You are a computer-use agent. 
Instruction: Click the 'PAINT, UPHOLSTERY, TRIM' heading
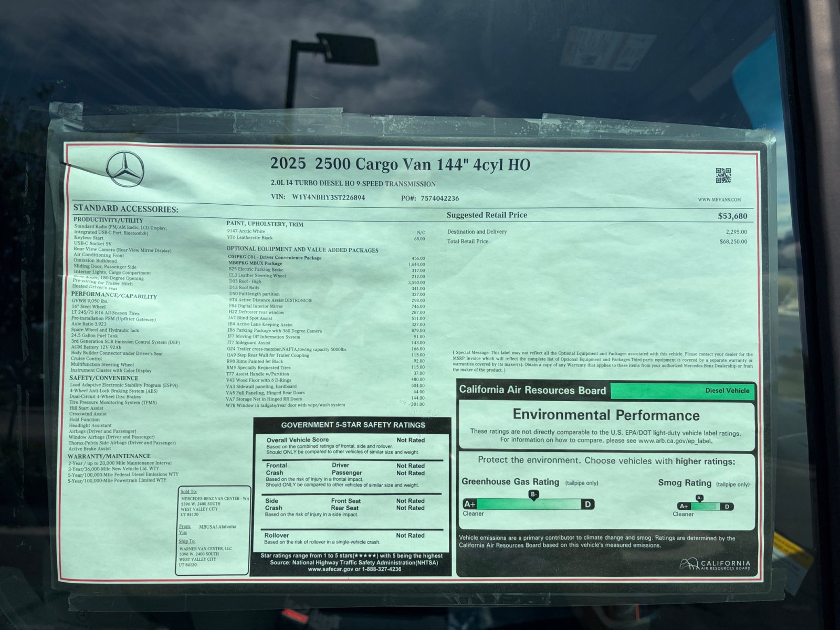[265, 224]
